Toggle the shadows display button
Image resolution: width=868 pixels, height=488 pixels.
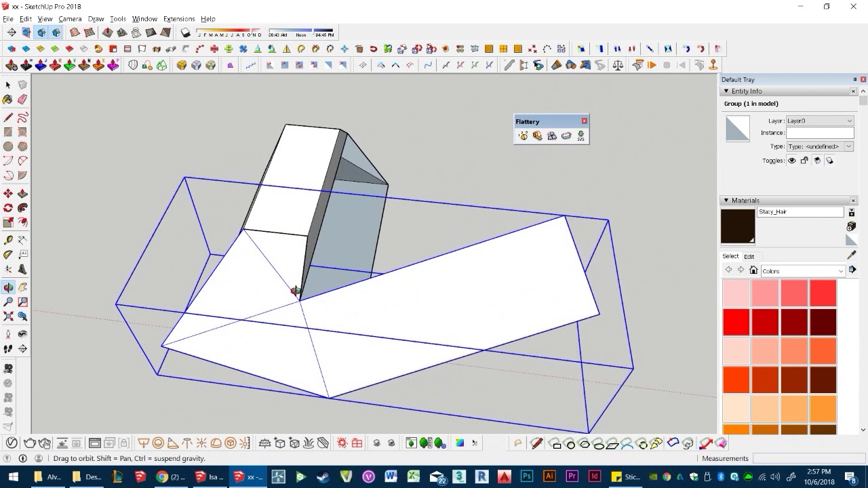186,33
